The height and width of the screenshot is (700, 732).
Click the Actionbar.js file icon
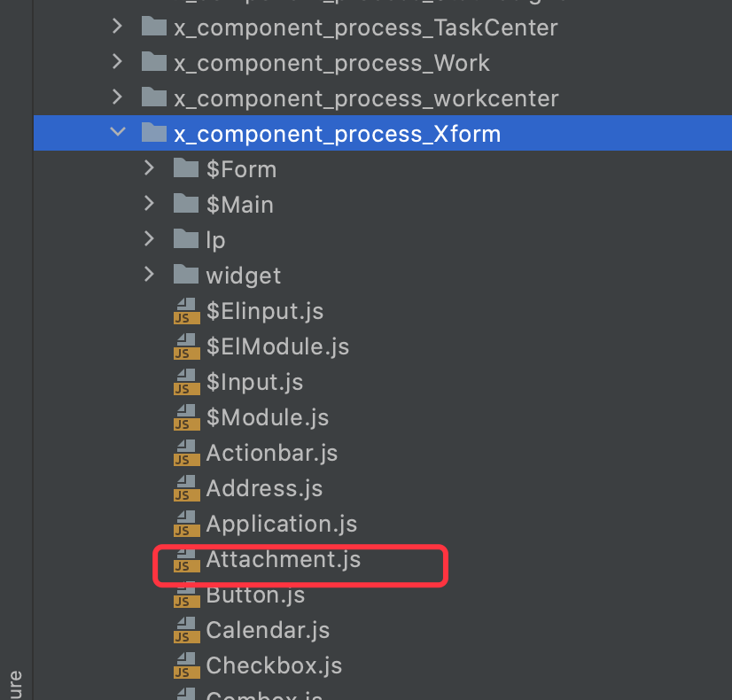(x=184, y=455)
